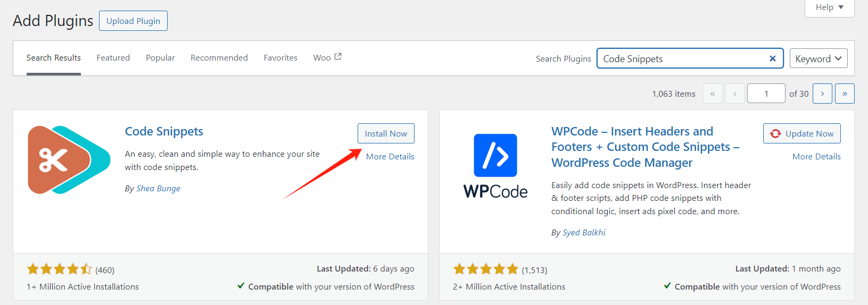This screenshot has width=868, height=305.
Task: Click the current page number field
Action: pos(766,94)
